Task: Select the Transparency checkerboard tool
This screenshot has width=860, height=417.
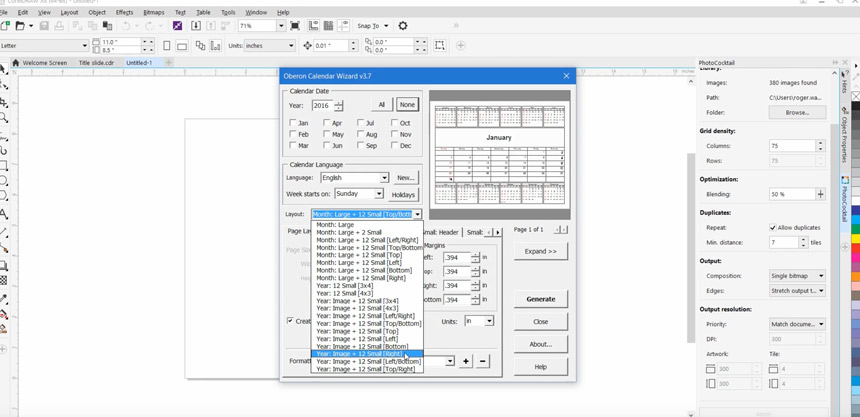Action: click(3, 280)
